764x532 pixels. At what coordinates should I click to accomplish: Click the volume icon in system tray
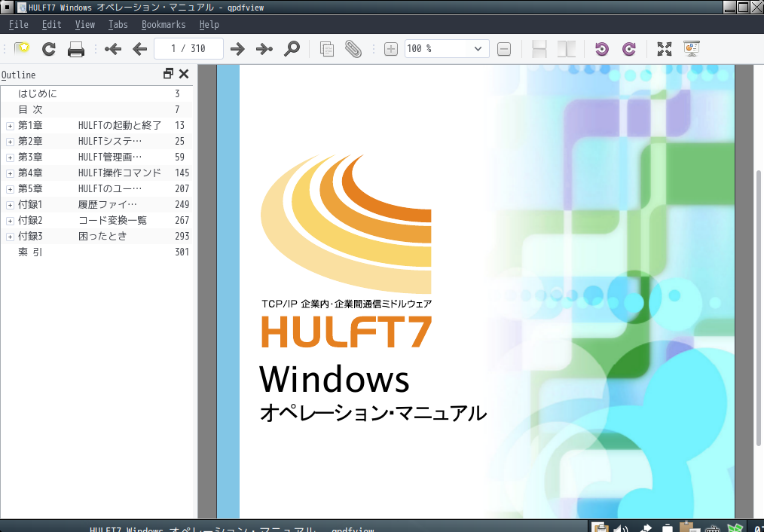622,527
